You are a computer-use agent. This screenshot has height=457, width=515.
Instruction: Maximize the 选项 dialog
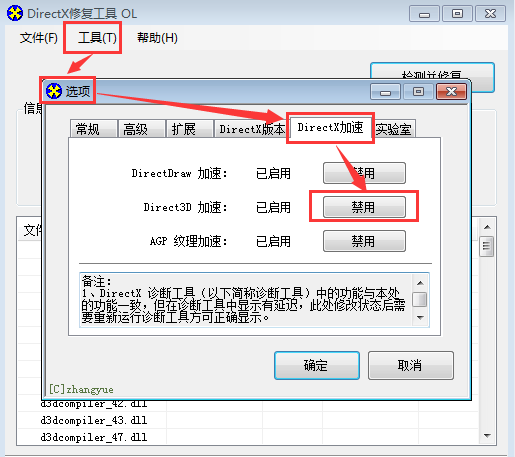(418, 91)
